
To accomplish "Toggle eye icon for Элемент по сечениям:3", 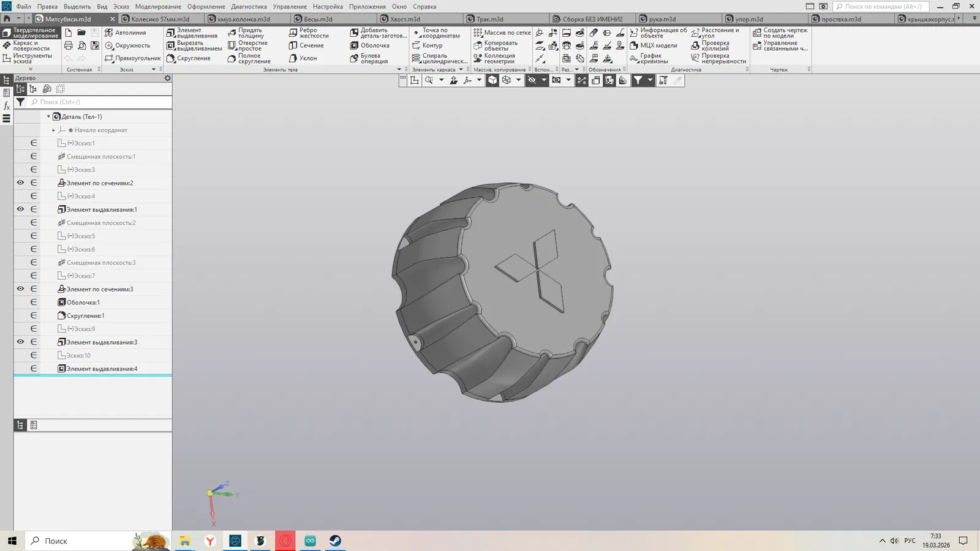I will click(20, 289).
